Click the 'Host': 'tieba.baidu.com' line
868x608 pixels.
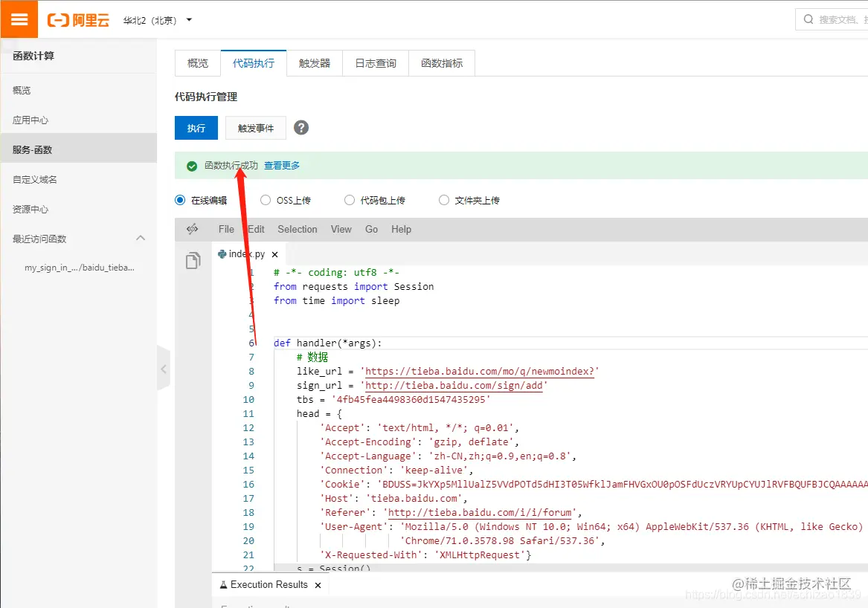[393, 499]
